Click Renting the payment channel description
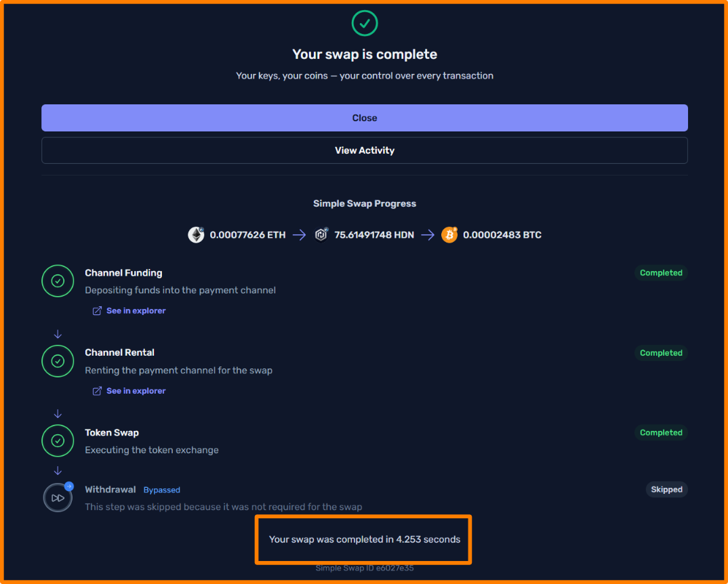 [178, 371]
